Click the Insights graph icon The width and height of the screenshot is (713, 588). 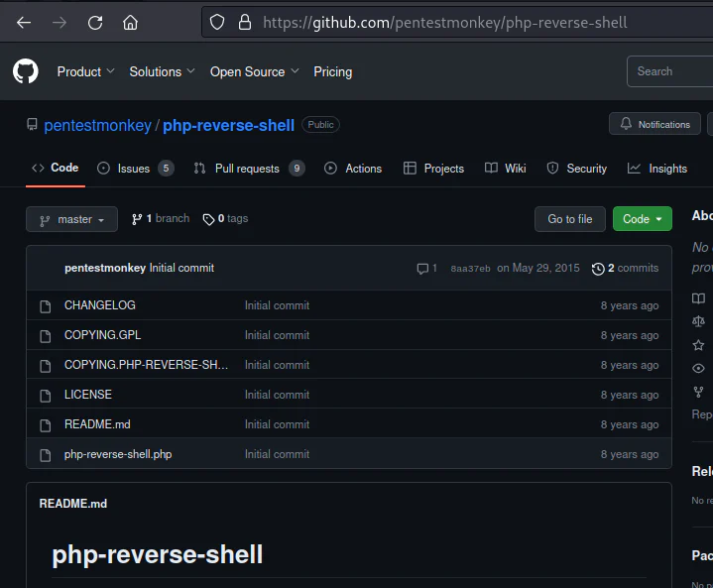point(634,169)
